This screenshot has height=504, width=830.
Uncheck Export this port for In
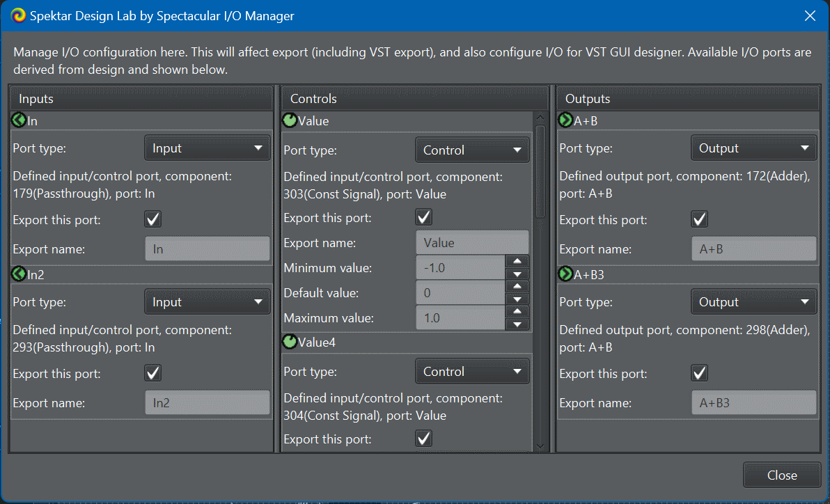pyautogui.click(x=153, y=219)
